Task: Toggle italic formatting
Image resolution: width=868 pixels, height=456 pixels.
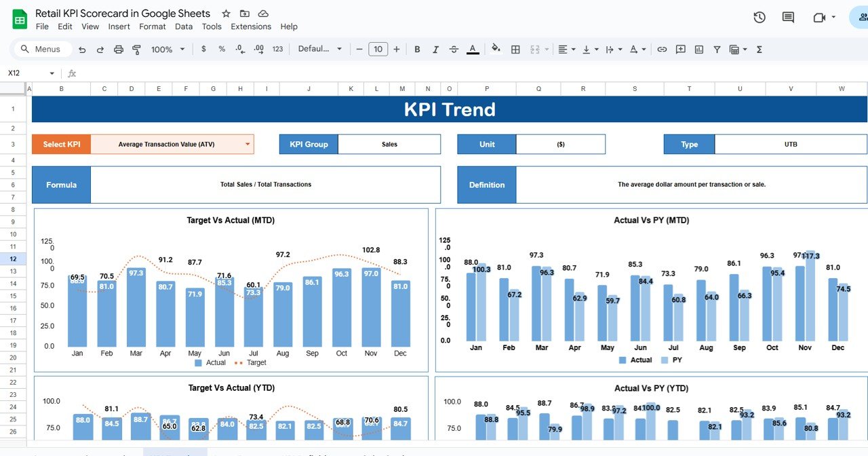Action: pos(435,50)
